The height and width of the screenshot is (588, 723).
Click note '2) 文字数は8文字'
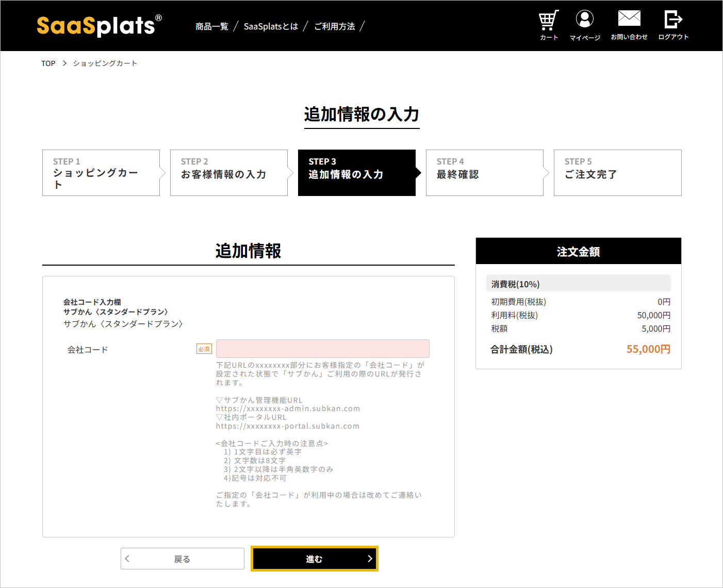pyautogui.click(x=255, y=461)
